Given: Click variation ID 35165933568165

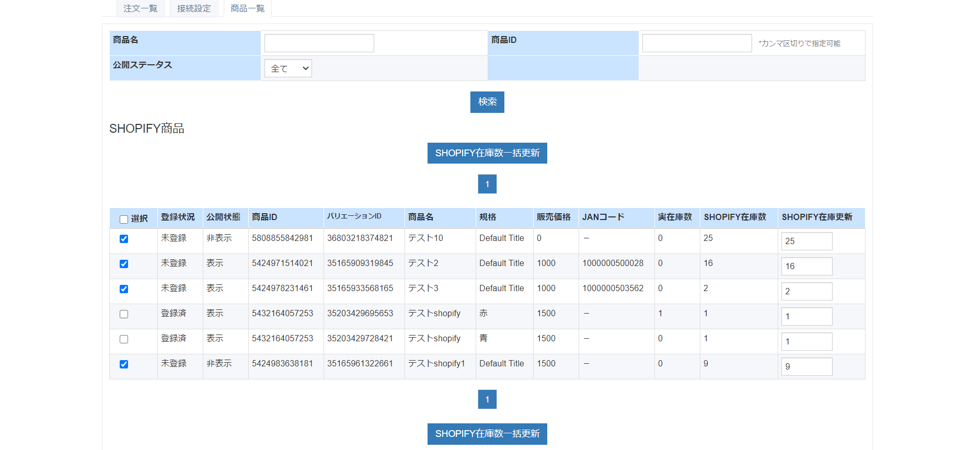Looking at the screenshot, I should click(360, 288).
